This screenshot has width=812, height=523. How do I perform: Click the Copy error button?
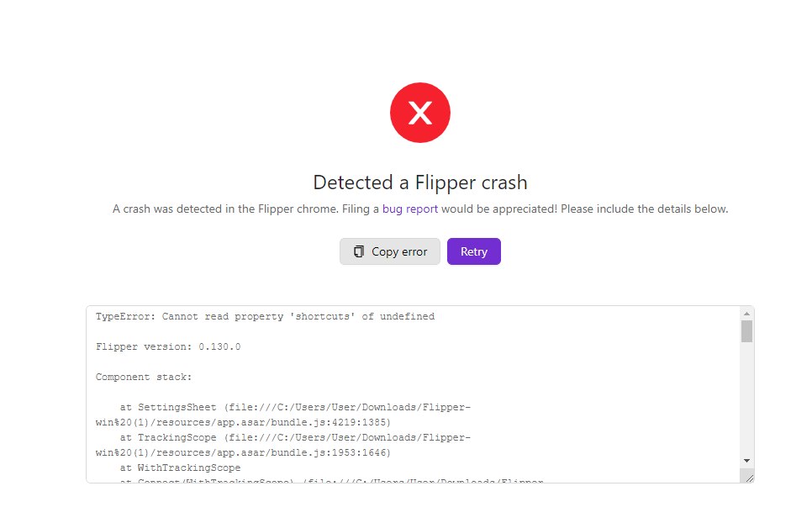pos(389,251)
